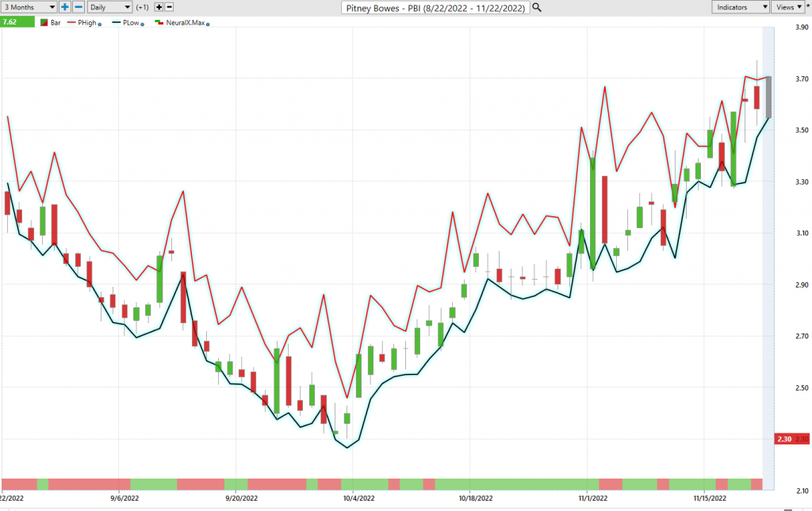
Task: Click the Bar legend color icon
Action: click(44, 23)
